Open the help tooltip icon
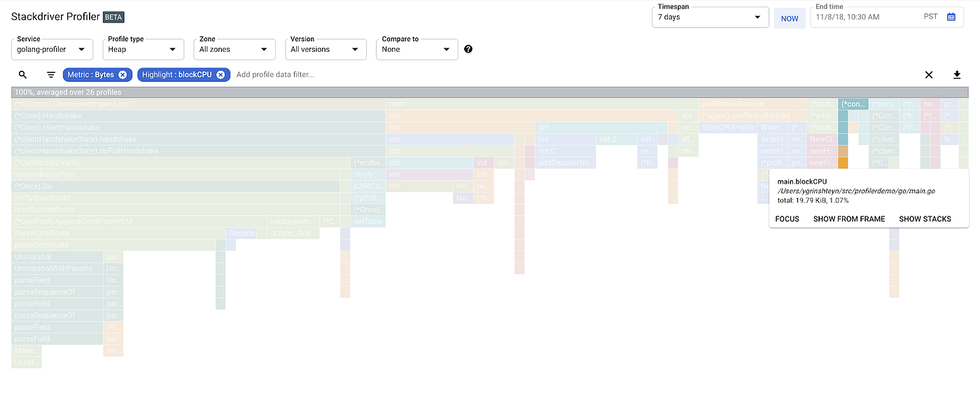The image size is (980, 405). [468, 49]
